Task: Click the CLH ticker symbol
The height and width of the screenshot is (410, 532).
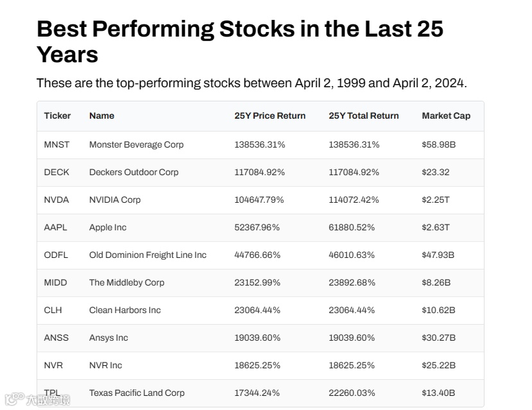Action: coord(53,311)
